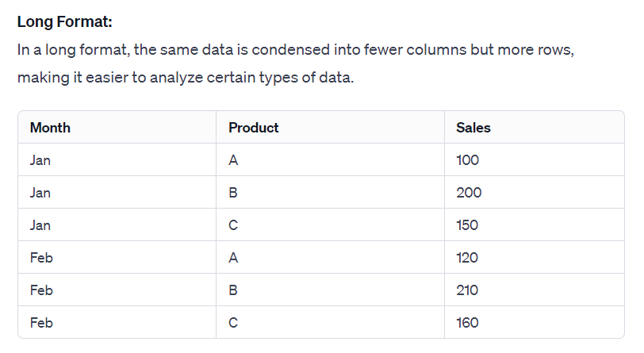The width and height of the screenshot is (644, 353).
Task: Select Product C cell in the Feb row
Action: point(233,323)
